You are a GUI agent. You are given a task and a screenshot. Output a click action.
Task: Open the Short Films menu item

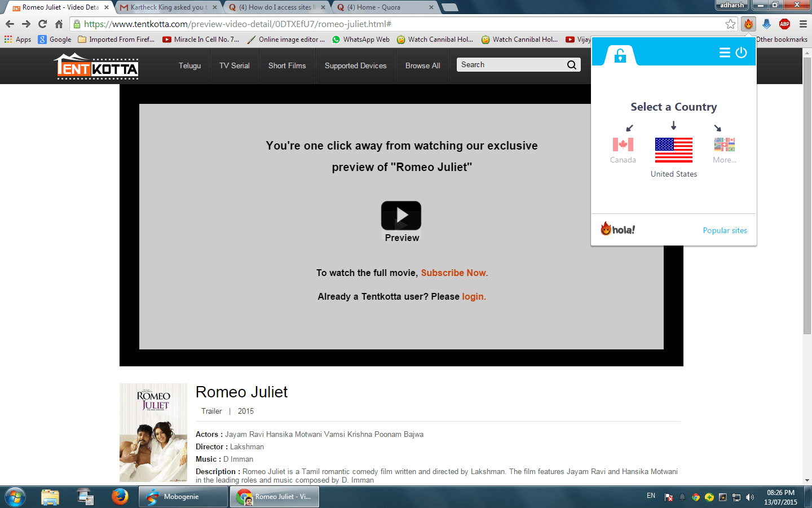point(287,65)
